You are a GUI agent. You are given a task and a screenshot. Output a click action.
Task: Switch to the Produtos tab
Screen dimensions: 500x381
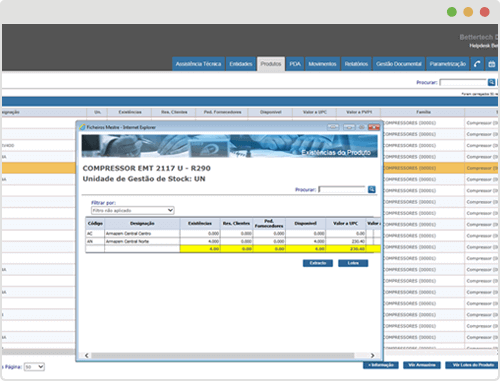271,64
